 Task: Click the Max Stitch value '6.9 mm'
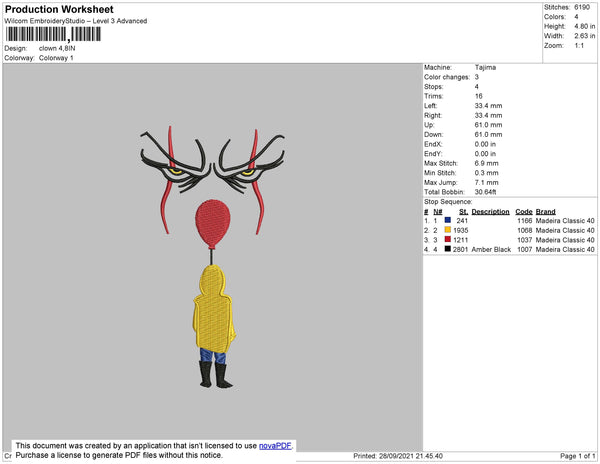(x=486, y=163)
